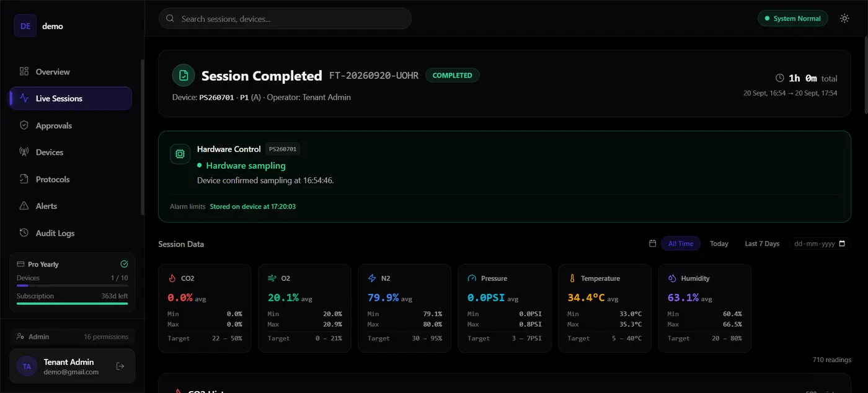The width and height of the screenshot is (868, 393).
Task: Click the Devices usage progress bar
Action: click(72, 286)
